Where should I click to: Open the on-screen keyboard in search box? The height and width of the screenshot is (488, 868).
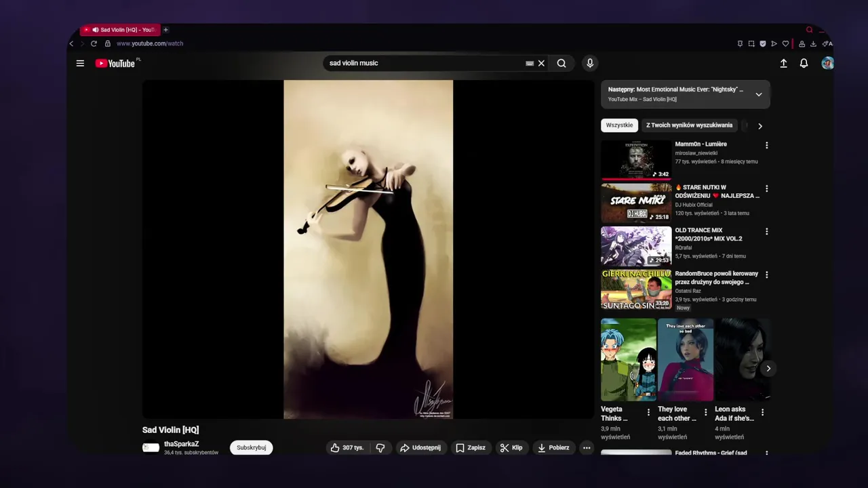[530, 63]
